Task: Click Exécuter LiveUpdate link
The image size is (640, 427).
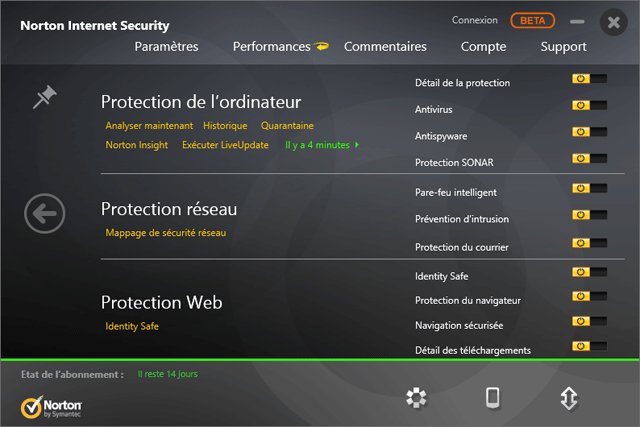Action: (x=225, y=145)
